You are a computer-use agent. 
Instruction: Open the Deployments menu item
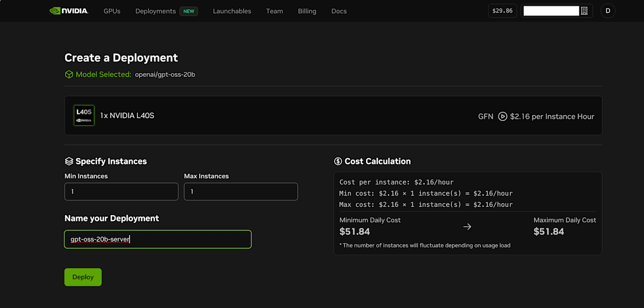click(x=156, y=11)
